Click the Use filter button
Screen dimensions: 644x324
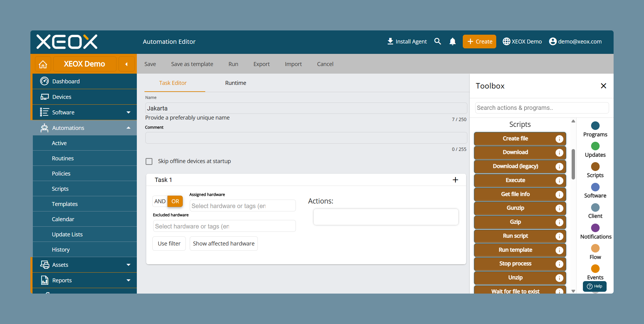(x=169, y=243)
